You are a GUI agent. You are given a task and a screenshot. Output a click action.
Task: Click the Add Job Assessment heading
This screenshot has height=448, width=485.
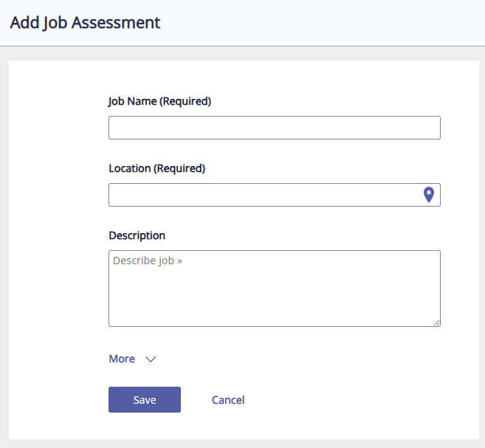85,22
